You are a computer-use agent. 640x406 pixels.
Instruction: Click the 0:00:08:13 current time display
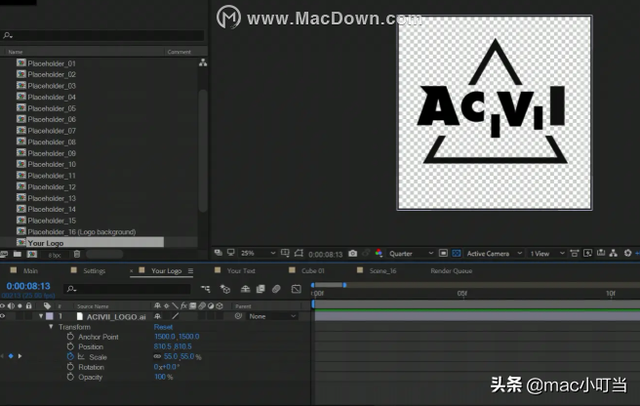click(28, 286)
